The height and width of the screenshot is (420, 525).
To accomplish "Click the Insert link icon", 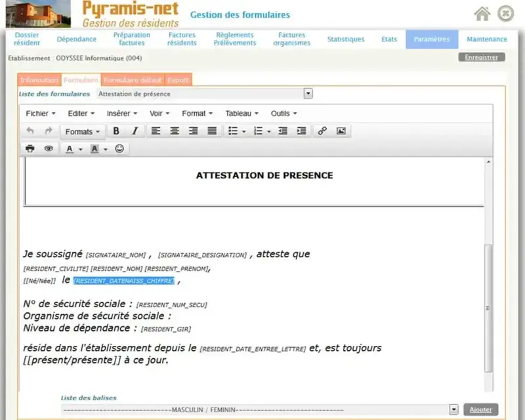I will [322, 131].
